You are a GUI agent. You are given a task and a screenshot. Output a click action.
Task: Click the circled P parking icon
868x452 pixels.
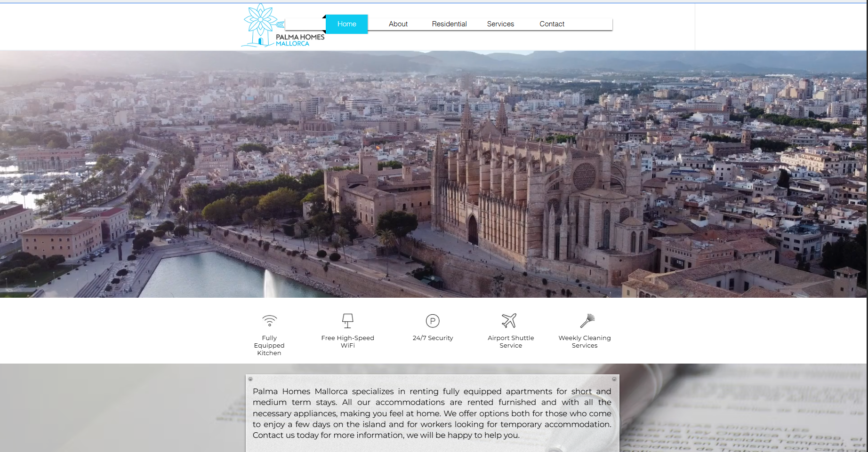click(433, 321)
